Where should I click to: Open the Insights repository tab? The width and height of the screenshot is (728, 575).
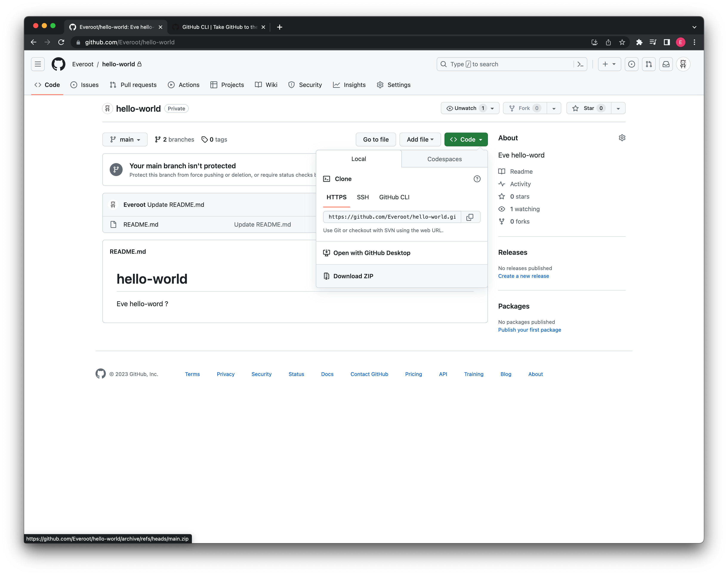coord(349,85)
